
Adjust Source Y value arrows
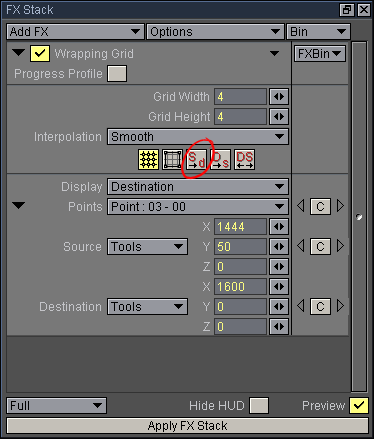pyautogui.click(x=279, y=247)
